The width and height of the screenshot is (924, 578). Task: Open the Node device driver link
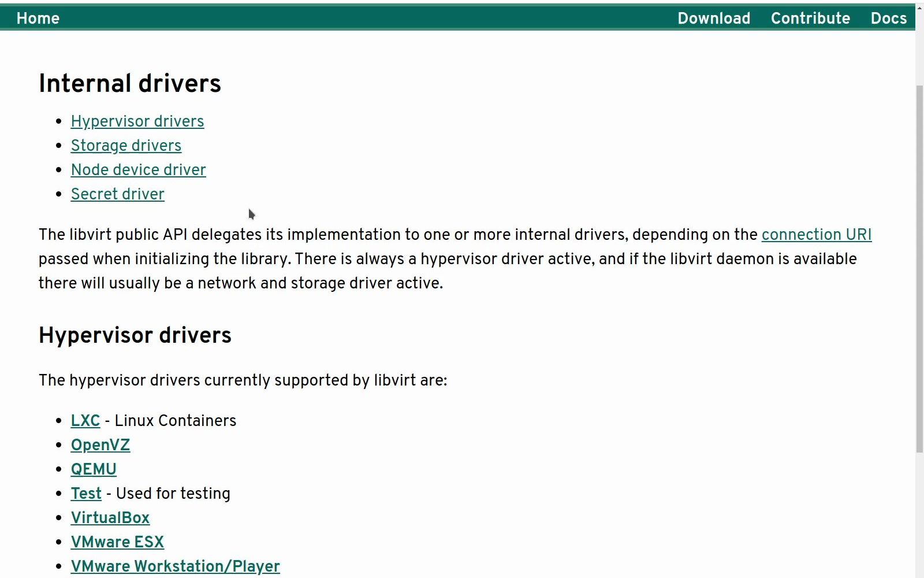139,170
